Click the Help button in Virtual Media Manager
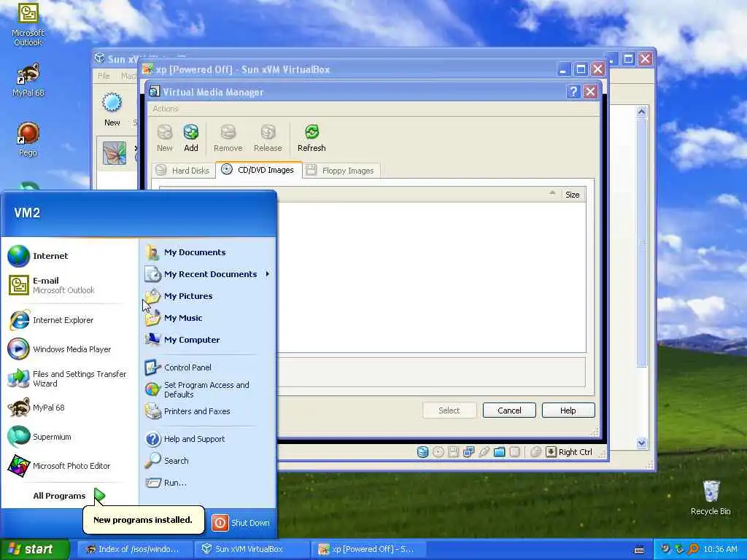The image size is (747, 560). [x=568, y=411]
